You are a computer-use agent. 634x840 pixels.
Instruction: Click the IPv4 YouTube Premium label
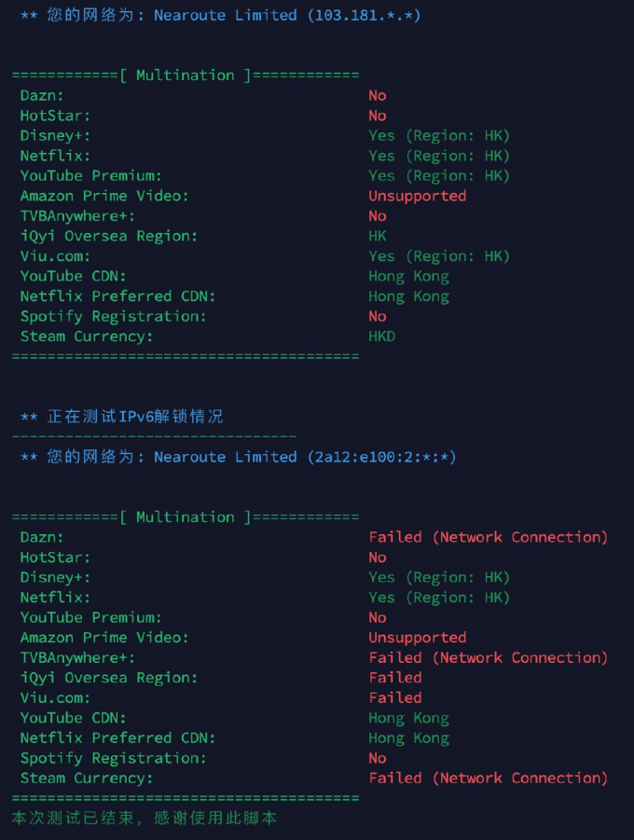tap(91, 175)
